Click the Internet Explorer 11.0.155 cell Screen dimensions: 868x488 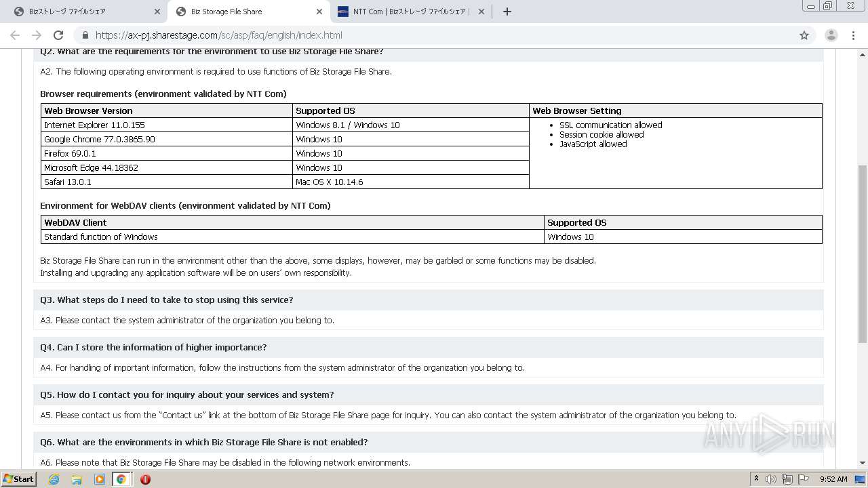click(x=167, y=125)
